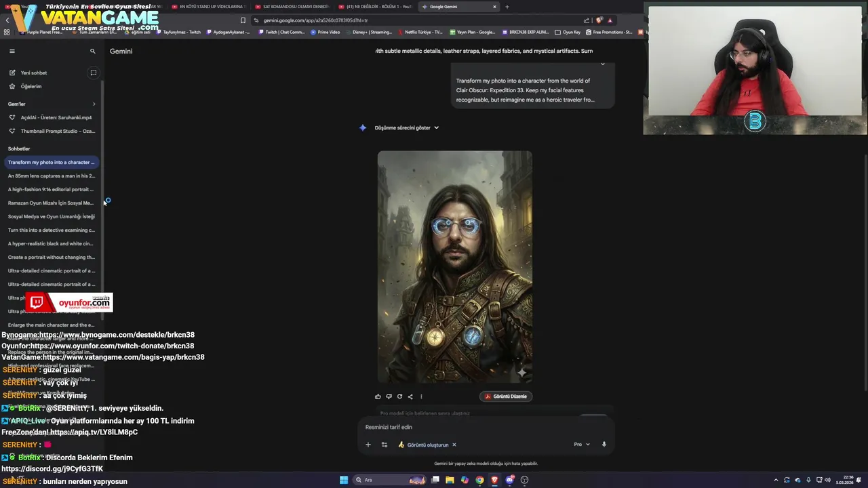This screenshot has width=868, height=488.
Task: Open chat 'An 85mm lens captures a man'
Action: tap(51, 176)
